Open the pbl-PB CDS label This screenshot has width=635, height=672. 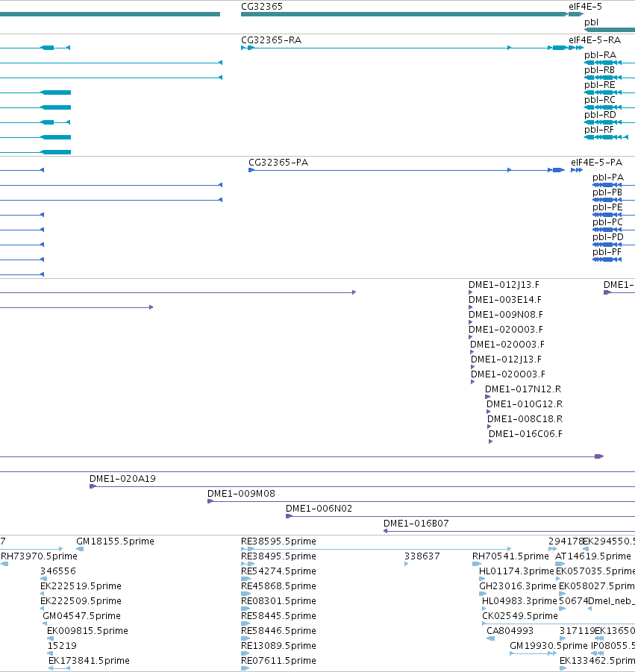(607, 192)
